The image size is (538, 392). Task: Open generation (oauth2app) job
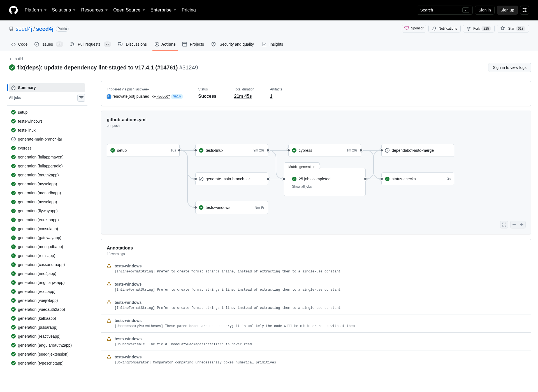(47, 175)
